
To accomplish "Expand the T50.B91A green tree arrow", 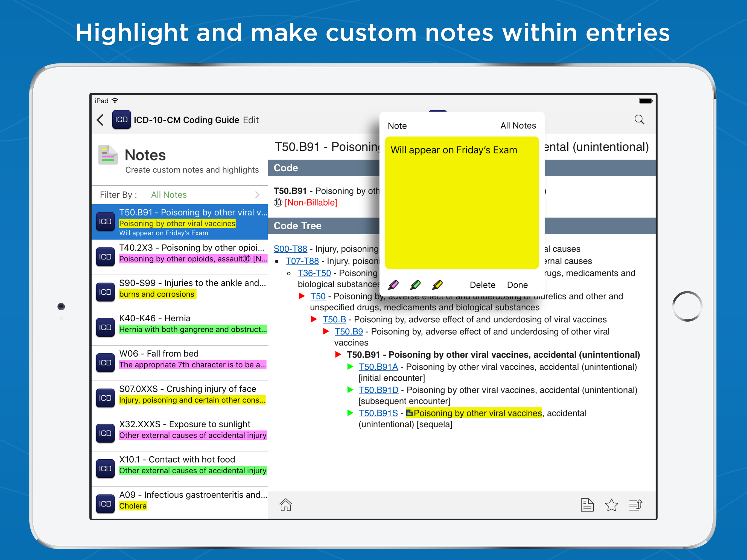I will tap(351, 367).
